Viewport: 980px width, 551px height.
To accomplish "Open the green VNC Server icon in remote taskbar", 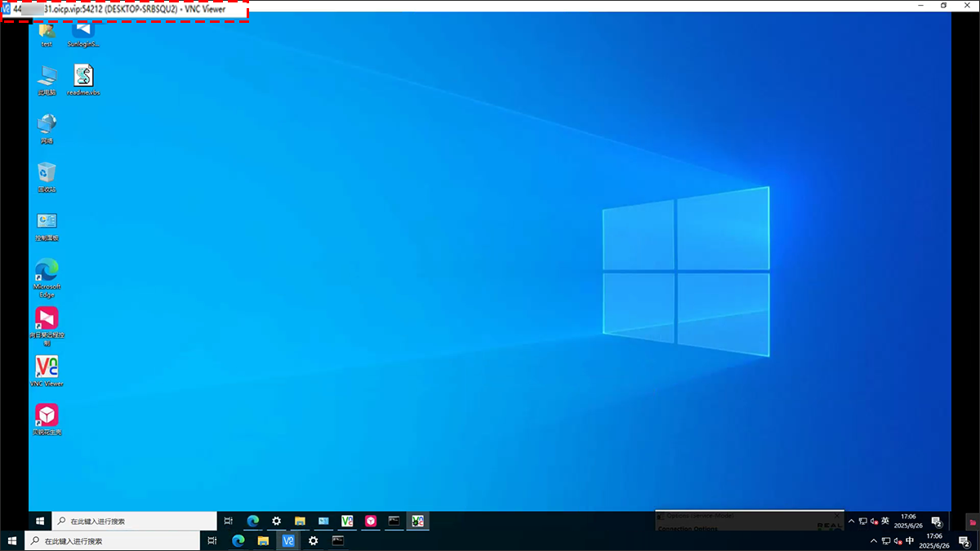I will point(418,521).
